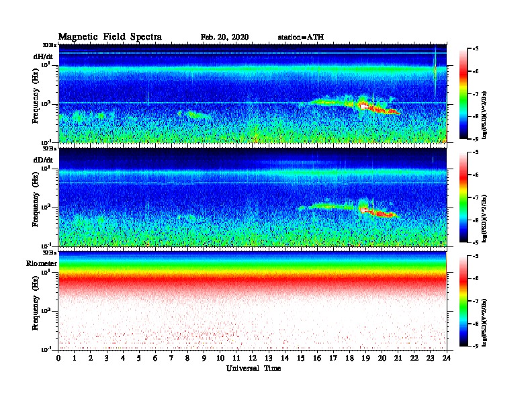Click hour "5" on Universal Time axis
The image size is (532, 411).
139,358
